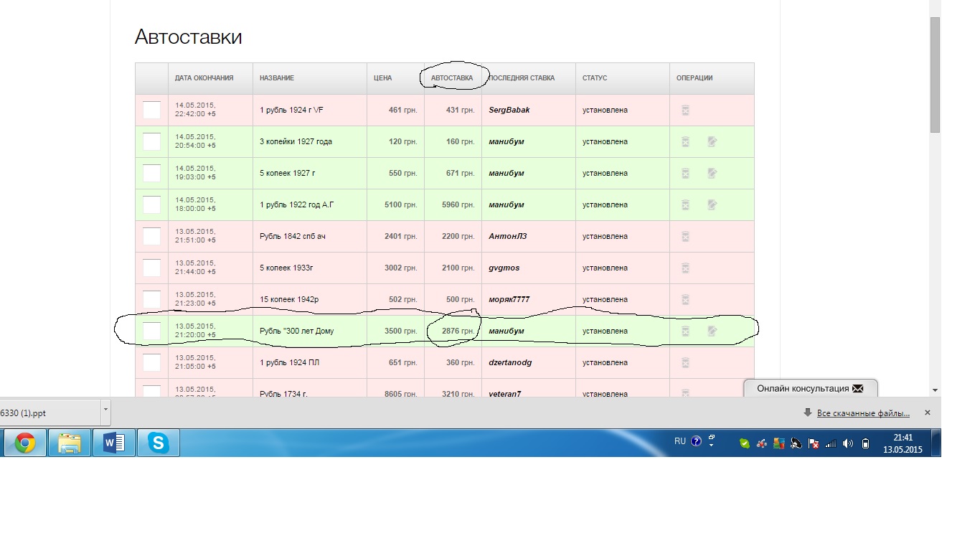
Task: Click the Название column header
Action: tap(277, 78)
